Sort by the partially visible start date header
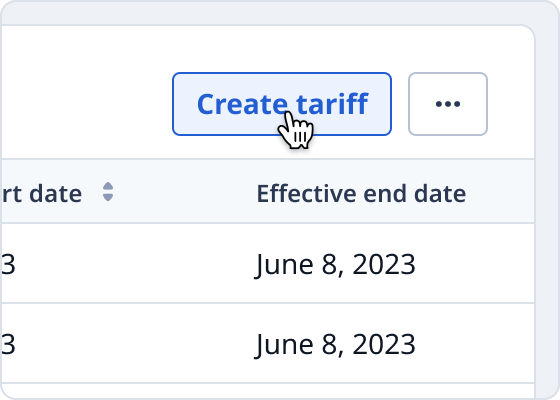 tap(41, 193)
